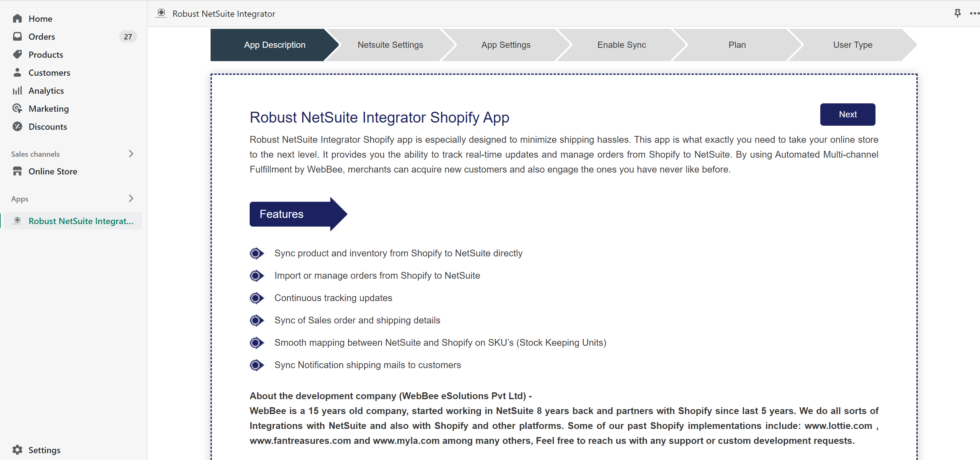
Task: Expand the Apps section
Action: [x=131, y=198]
